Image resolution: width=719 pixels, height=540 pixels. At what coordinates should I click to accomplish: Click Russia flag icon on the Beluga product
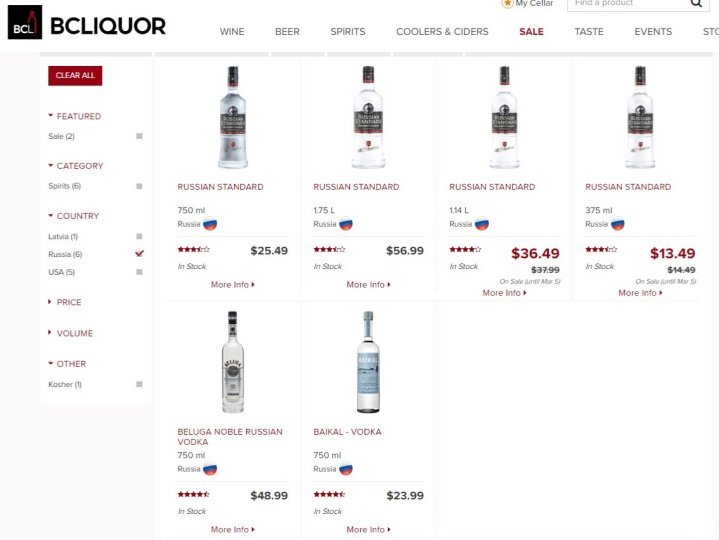coord(210,469)
